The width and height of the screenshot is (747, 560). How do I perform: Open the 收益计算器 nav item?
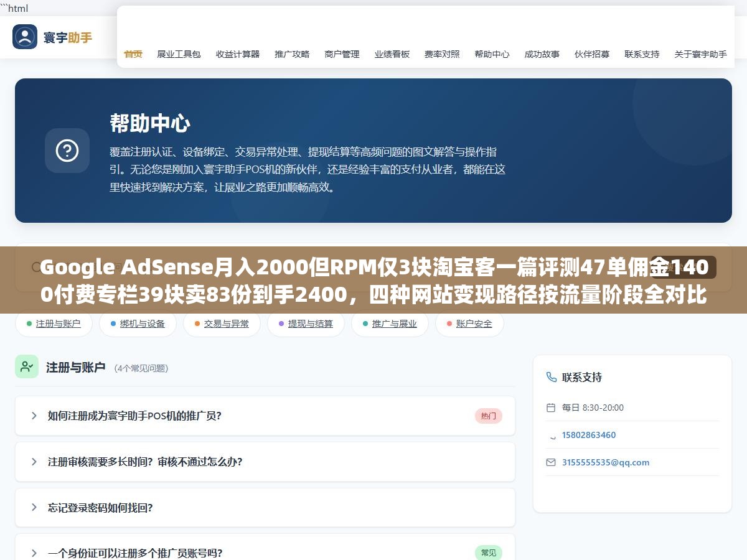pos(238,54)
